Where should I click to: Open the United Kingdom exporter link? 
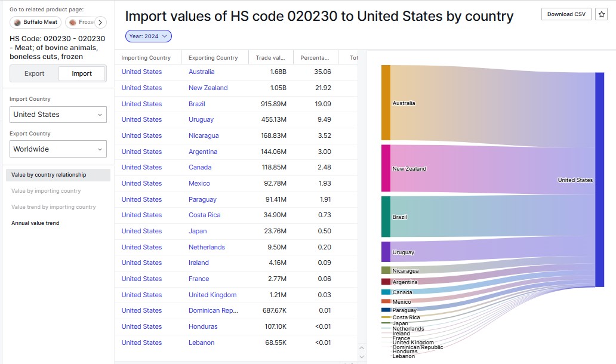pyautogui.click(x=212, y=295)
